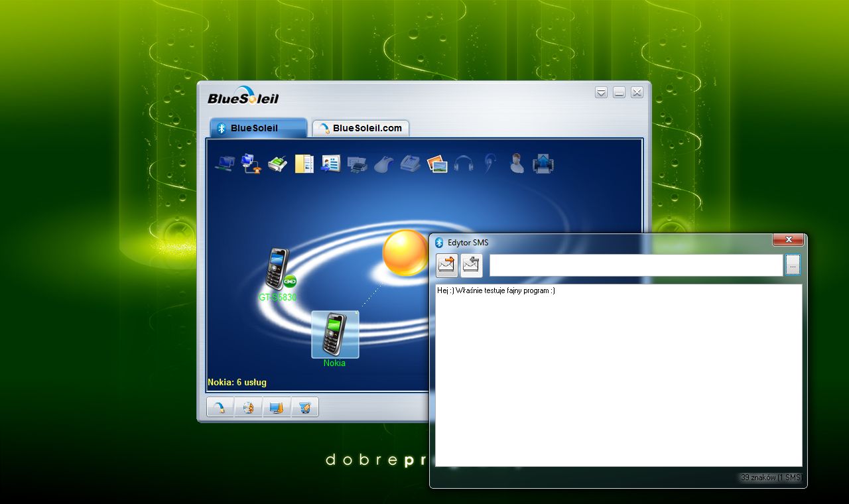This screenshot has width=849, height=504.
Task: Select the Bluetooth printer service icon
Action: (x=358, y=163)
